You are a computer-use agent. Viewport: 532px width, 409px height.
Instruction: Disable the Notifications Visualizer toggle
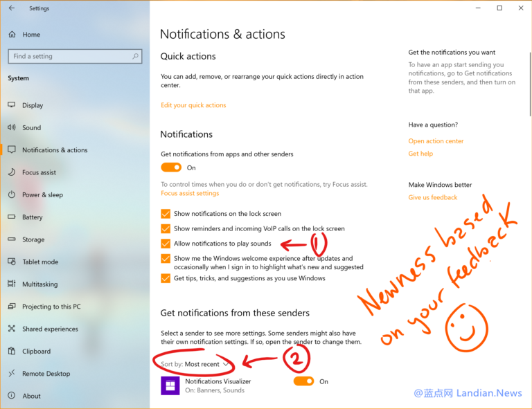[x=303, y=381]
